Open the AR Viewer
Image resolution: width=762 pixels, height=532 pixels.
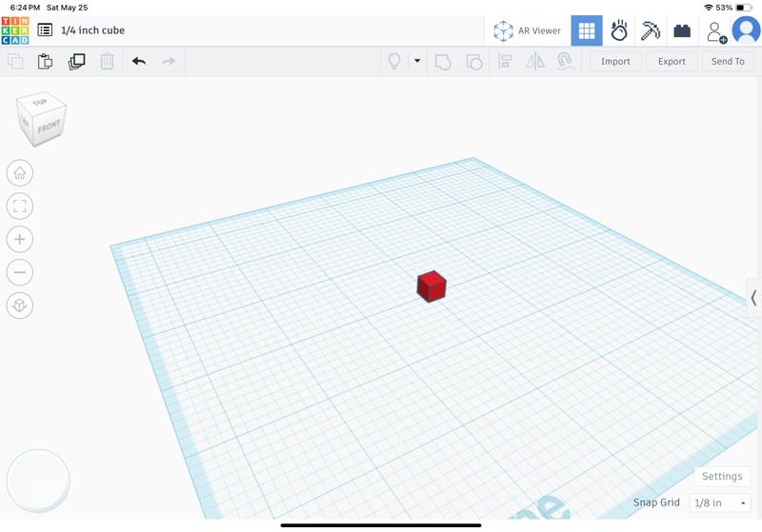pos(527,30)
